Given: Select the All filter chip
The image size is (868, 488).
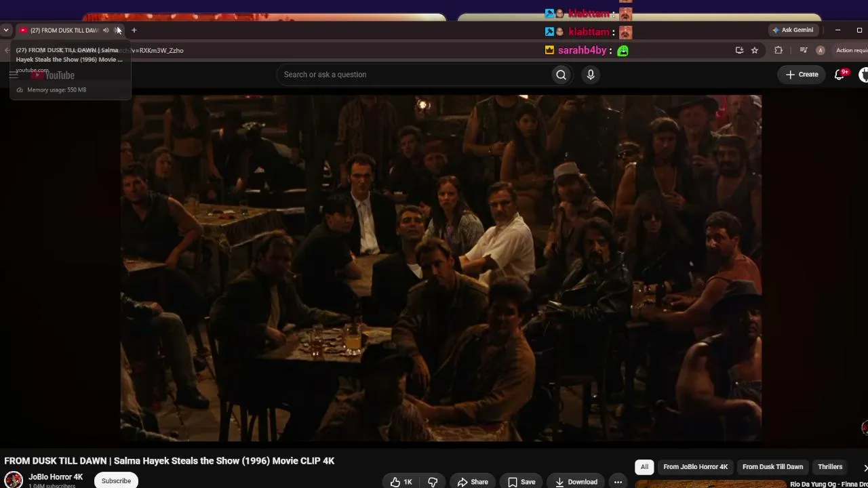Looking at the screenshot, I should pos(644,466).
